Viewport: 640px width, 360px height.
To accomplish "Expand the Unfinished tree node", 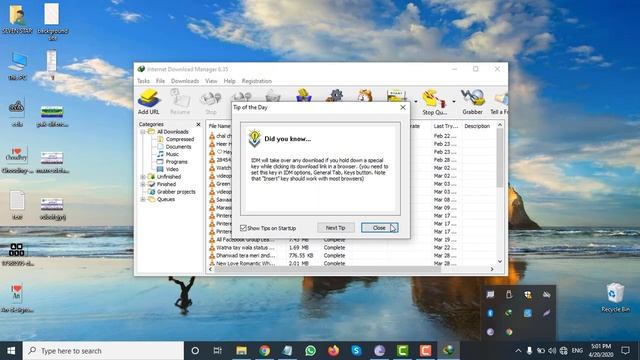I will point(143,177).
